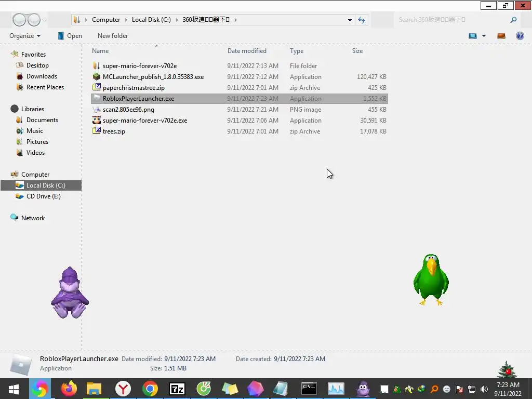This screenshot has width=532, height=399.
Task: Open the Windows Start button
Action: point(14,389)
